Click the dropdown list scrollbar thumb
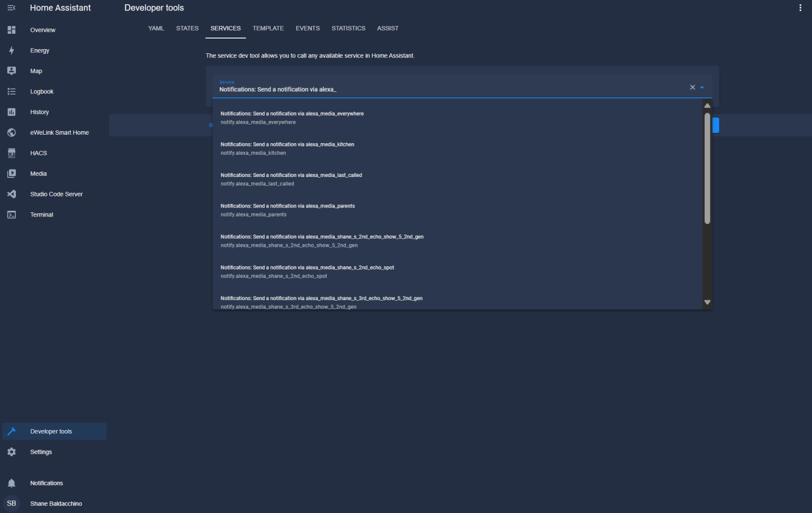Image resolution: width=812 pixels, height=513 pixels. pos(707,168)
